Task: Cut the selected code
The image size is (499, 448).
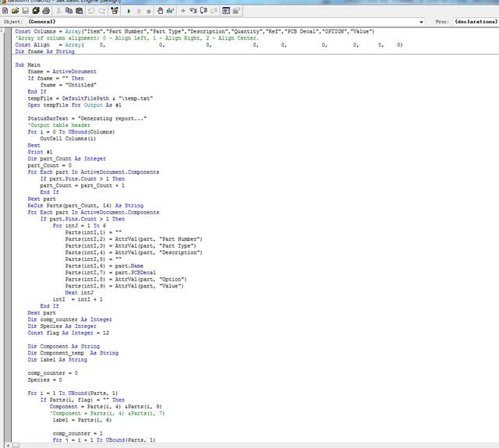Action: (x=58, y=11)
